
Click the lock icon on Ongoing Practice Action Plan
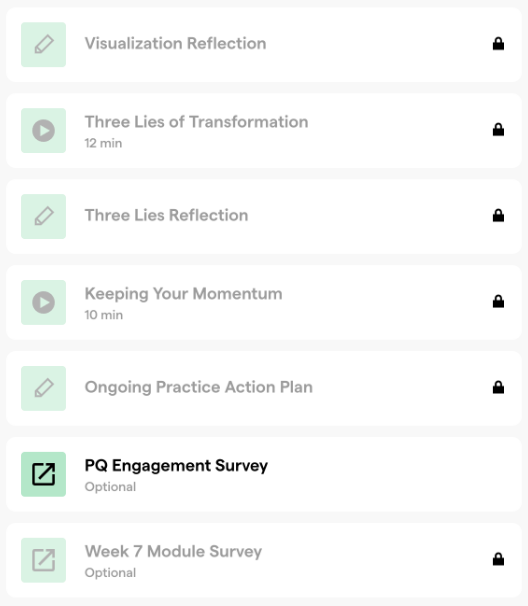498,387
